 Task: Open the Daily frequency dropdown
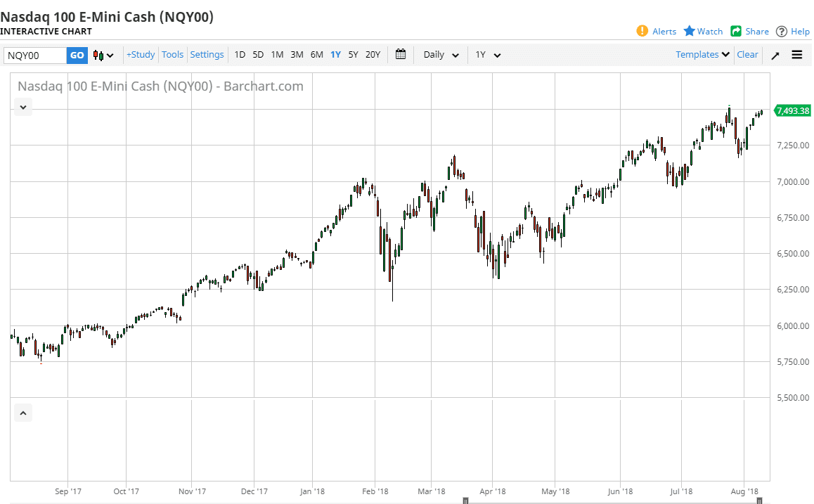coord(441,55)
